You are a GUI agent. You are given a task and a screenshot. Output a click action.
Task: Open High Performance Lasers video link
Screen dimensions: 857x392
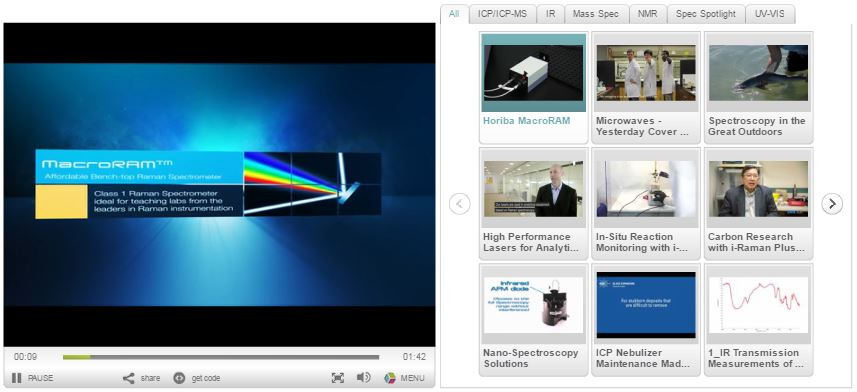coord(530,242)
